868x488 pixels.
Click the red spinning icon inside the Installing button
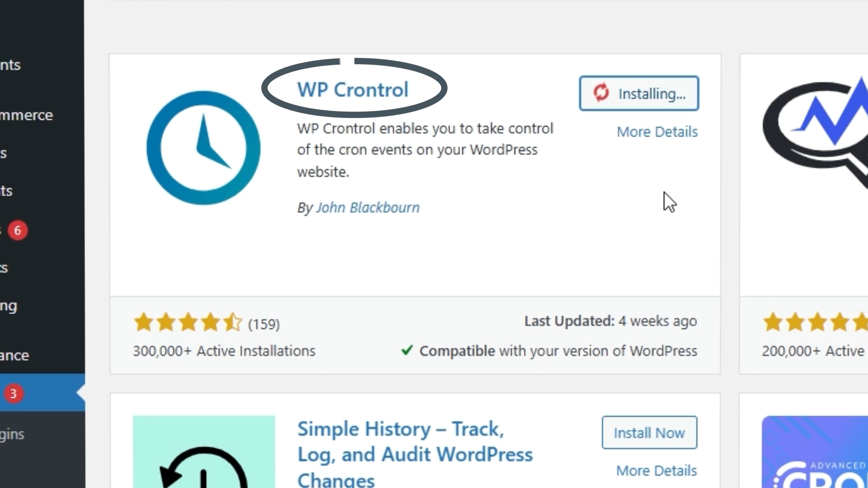click(601, 93)
